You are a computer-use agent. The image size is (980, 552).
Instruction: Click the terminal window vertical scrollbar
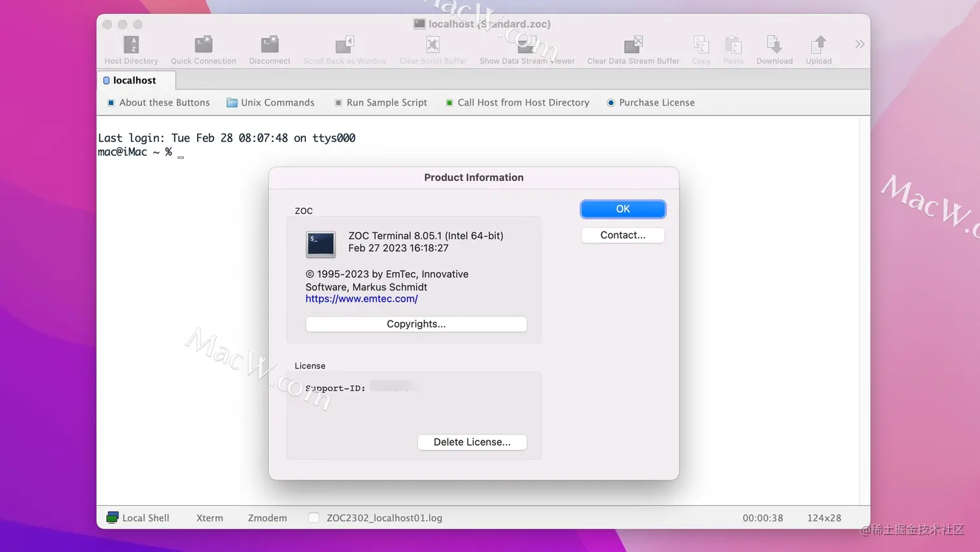click(x=865, y=310)
